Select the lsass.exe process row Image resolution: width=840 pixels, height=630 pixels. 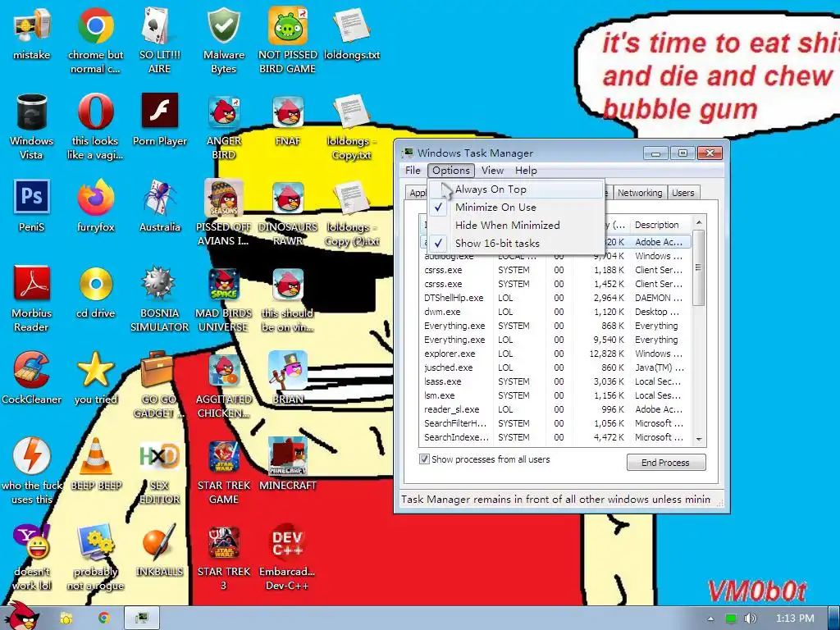(x=555, y=381)
